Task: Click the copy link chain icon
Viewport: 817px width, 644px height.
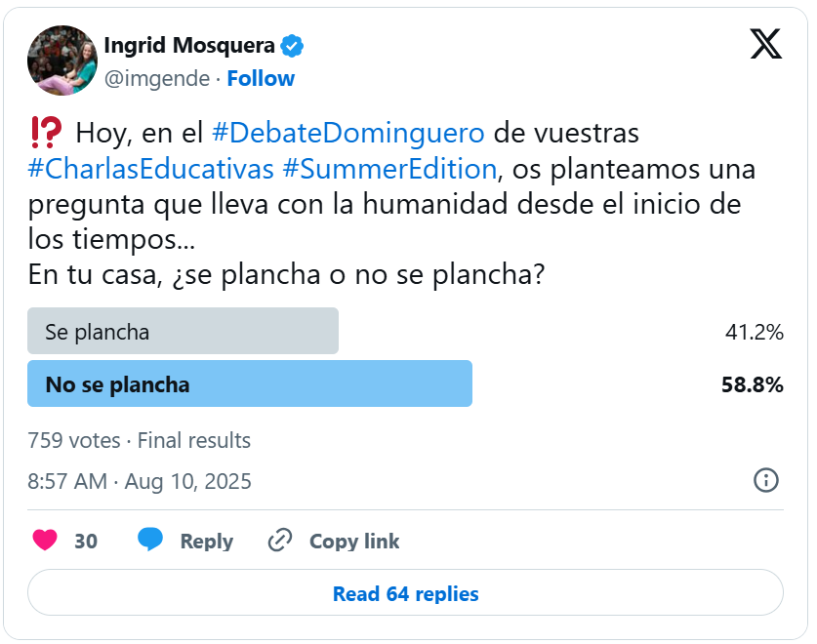Action: 281,540
